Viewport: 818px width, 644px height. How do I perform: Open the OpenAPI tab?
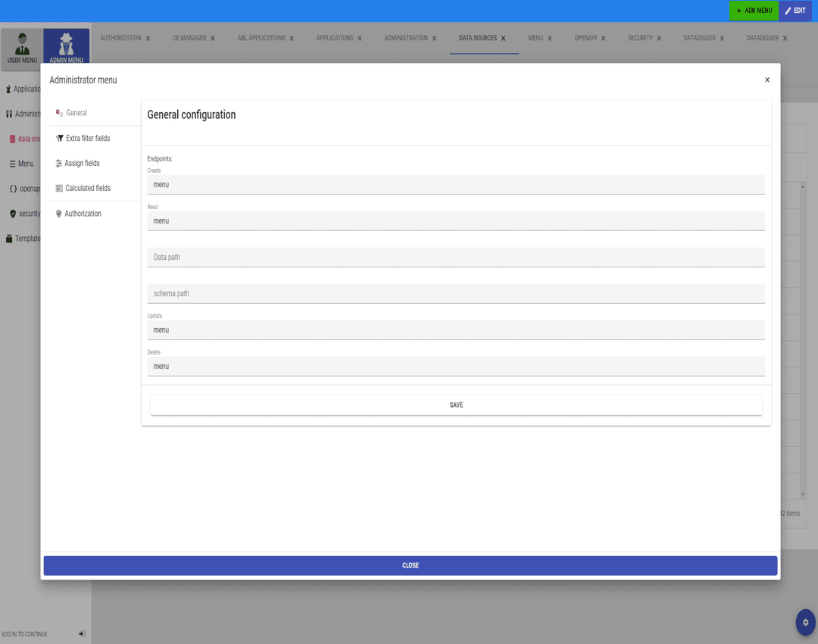coord(585,38)
